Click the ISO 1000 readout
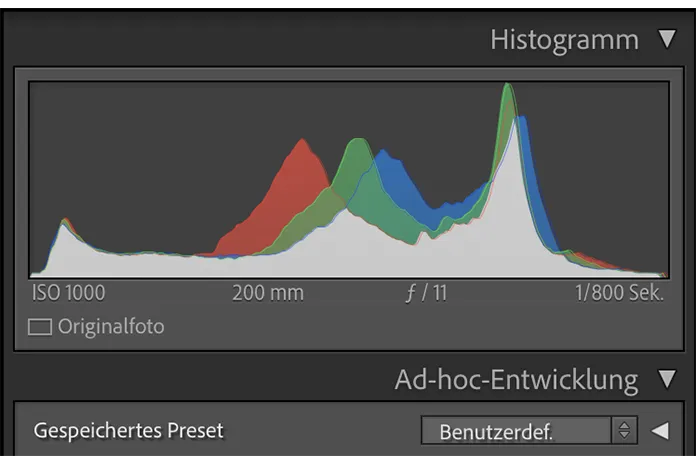 coord(69,294)
